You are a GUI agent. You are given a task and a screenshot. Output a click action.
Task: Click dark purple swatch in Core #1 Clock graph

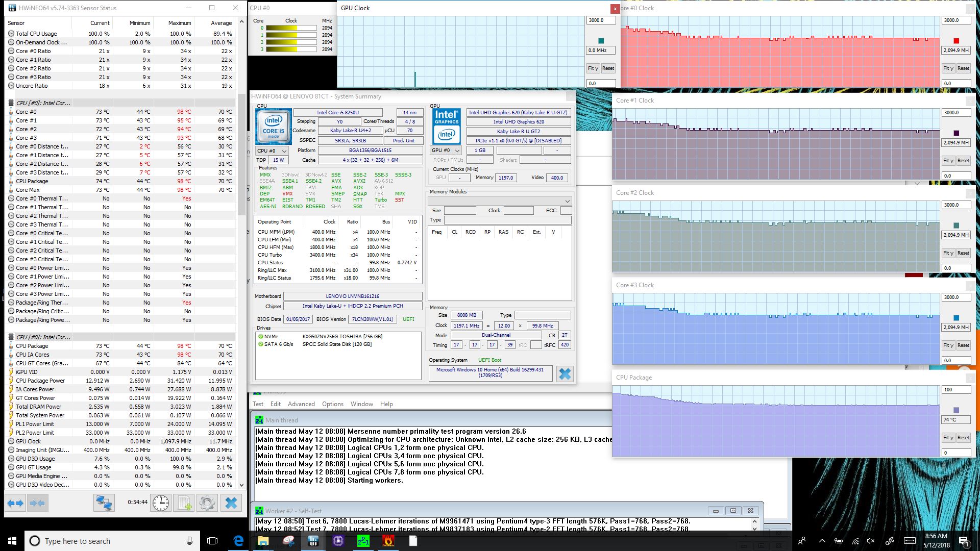tap(957, 133)
